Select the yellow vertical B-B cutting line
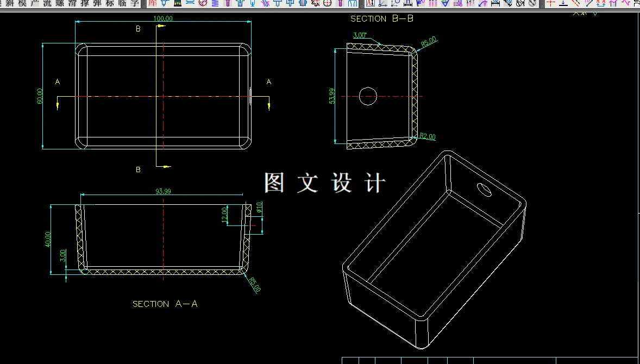This screenshot has height=364, width=640. tap(156, 96)
